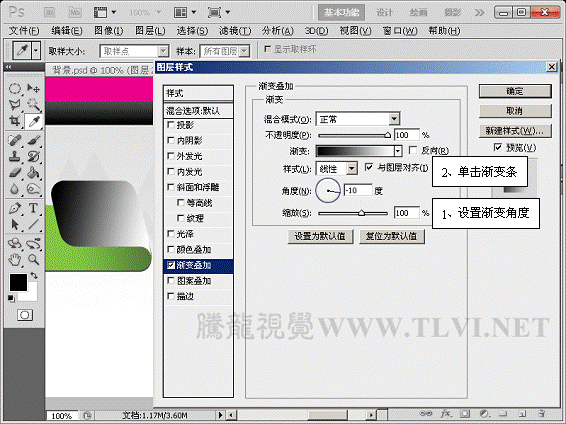
Task: Select the History Brush tool
Action: pos(34,156)
